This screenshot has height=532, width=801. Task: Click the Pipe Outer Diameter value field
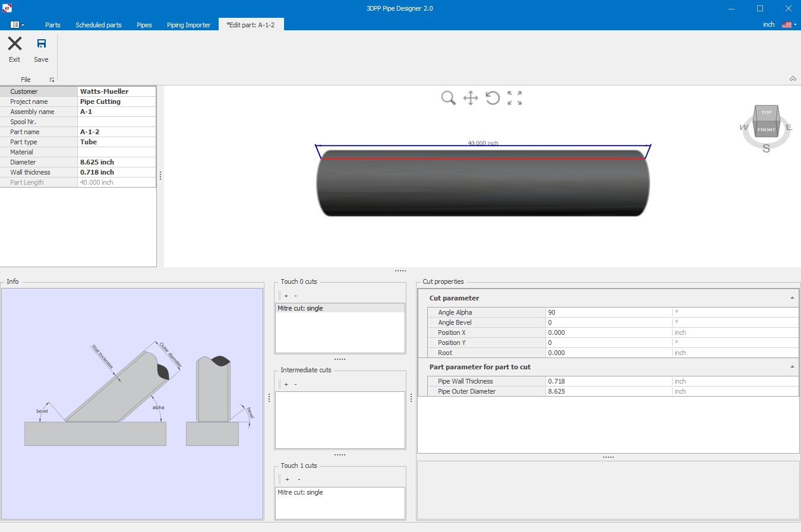tap(608, 391)
